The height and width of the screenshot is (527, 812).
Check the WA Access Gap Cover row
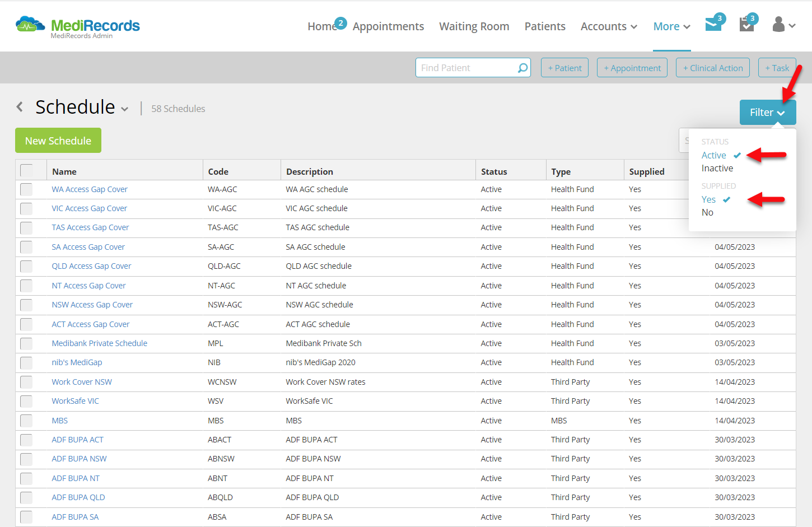point(26,189)
